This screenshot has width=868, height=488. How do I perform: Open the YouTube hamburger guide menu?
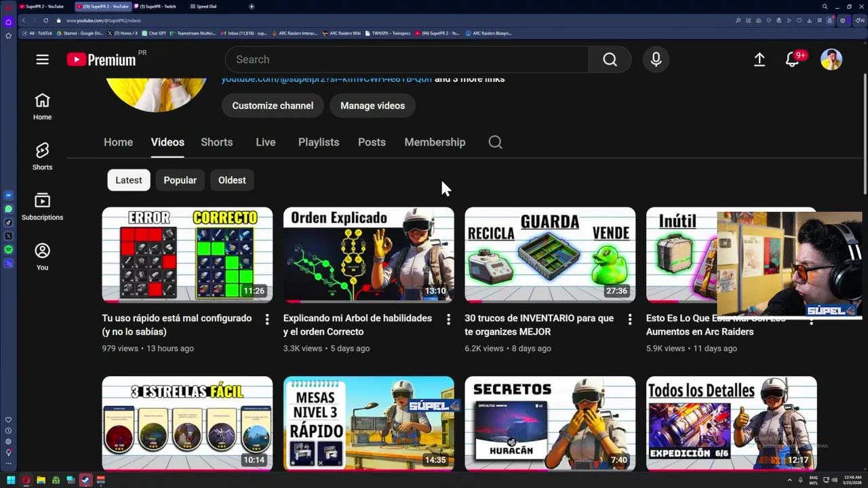click(42, 60)
